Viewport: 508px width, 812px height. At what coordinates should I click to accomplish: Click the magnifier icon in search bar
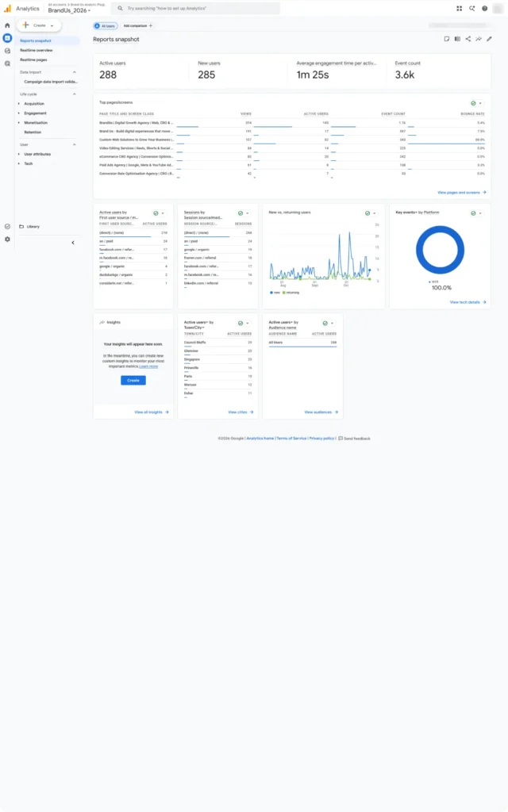(121, 8)
